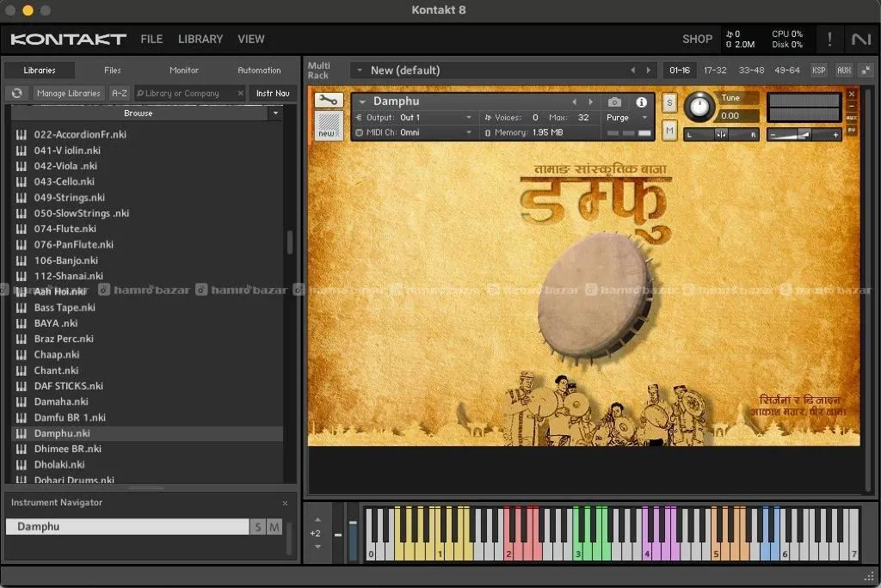Click the Library or Company search field
This screenshot has height=588, width=881.
click(x=189, y=93)
